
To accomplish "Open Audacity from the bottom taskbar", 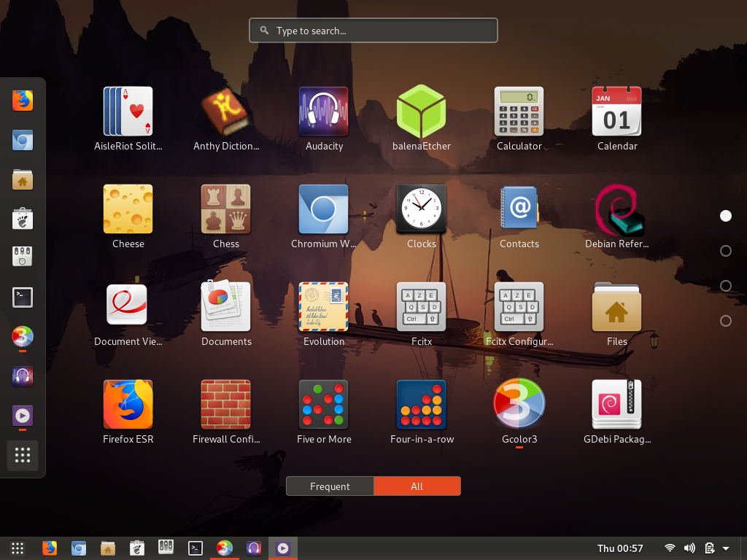I will 253,548.
